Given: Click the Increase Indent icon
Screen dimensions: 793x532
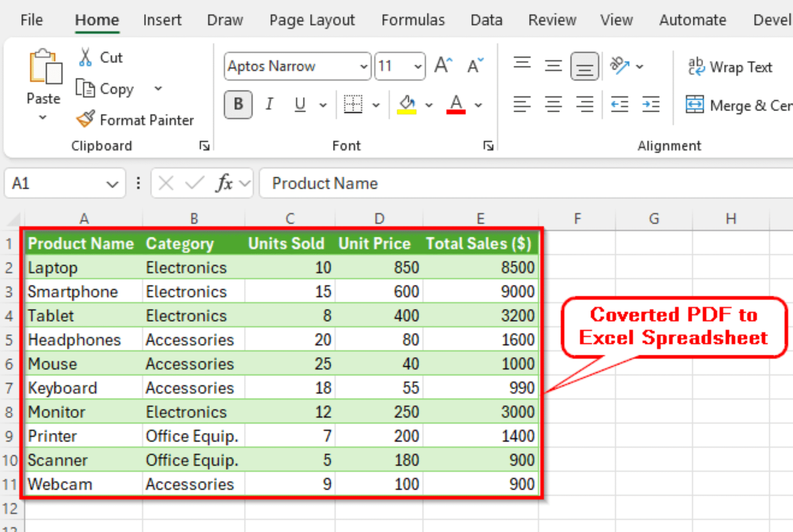Looking at the screenshot, I should (651, 105).
